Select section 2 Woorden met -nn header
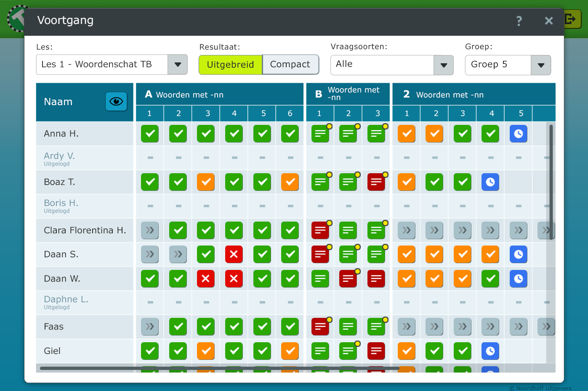Viewport: 588px width, 391px height. (474, 95)
